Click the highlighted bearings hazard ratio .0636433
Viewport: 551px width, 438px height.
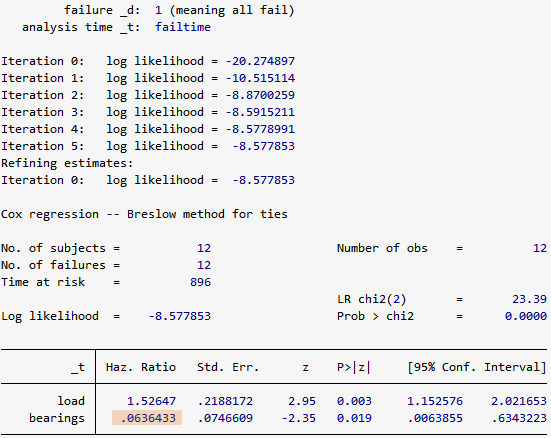(147, 418)
